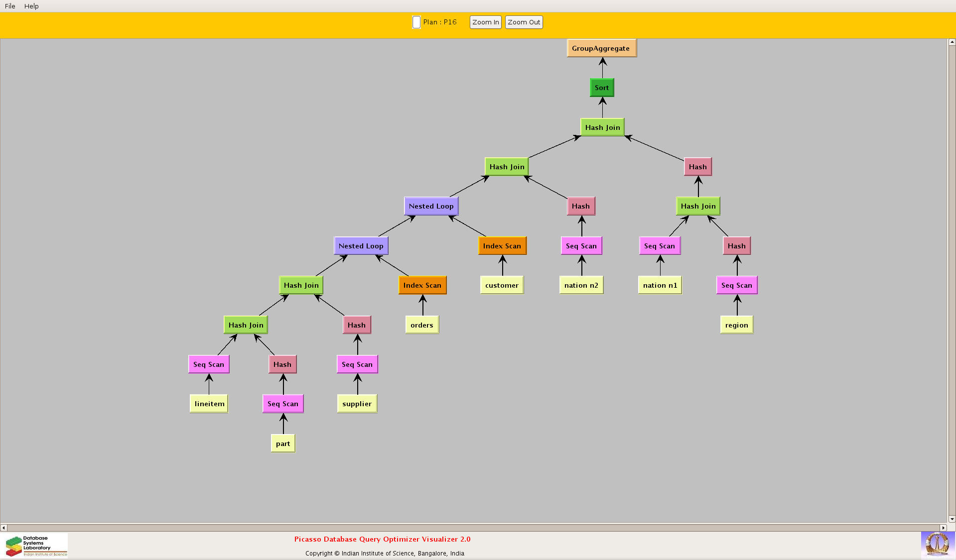Click the Indian Institute of Science emblem
Screen dimensions: 956x560
937,544
